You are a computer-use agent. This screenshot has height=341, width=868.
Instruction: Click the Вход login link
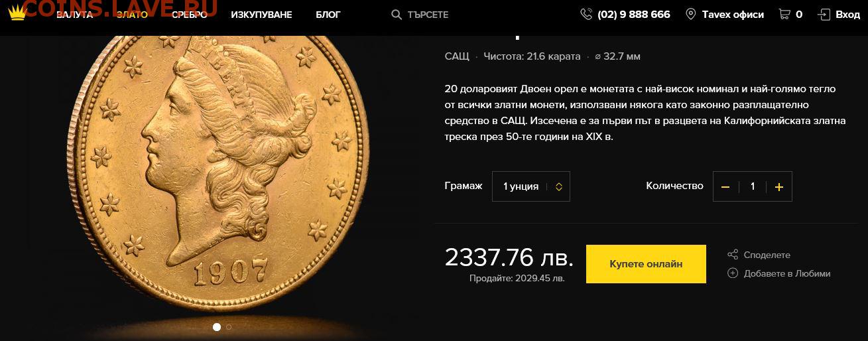(x=847, y=15)
